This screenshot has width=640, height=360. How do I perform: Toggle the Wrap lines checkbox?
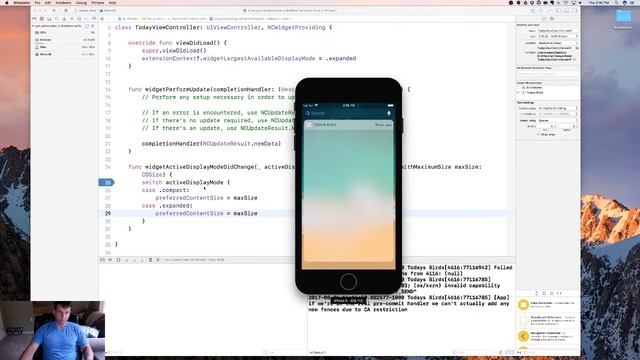point(539,134)
